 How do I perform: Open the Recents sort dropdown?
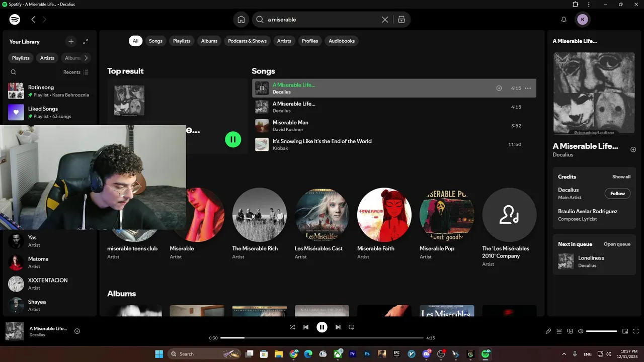pyautogui.click(x=76, y=72)
